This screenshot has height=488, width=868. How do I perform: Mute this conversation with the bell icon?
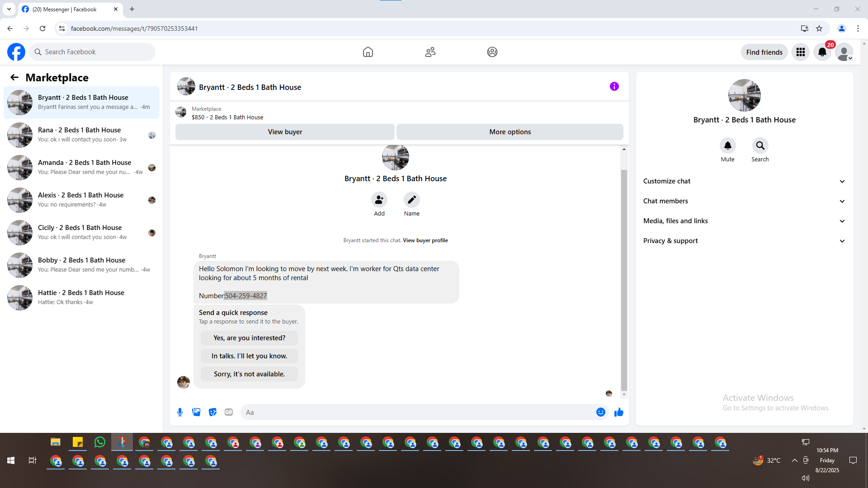pos(727,145)
